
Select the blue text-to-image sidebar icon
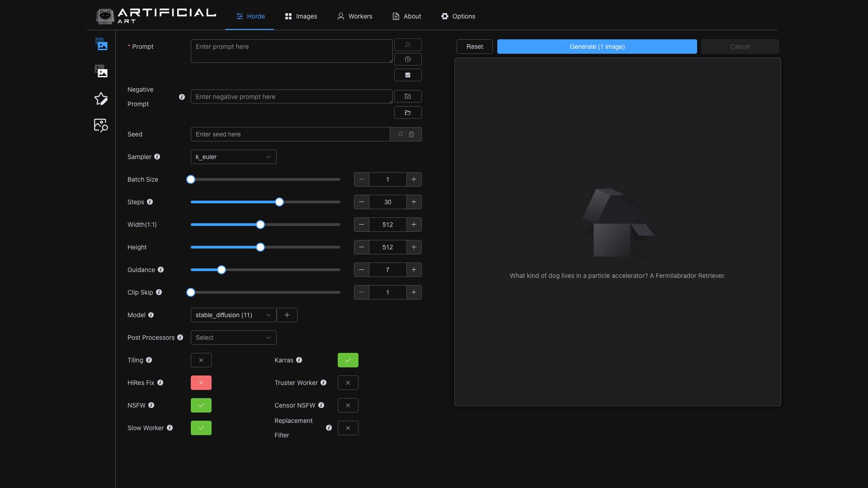coord(102,45)
